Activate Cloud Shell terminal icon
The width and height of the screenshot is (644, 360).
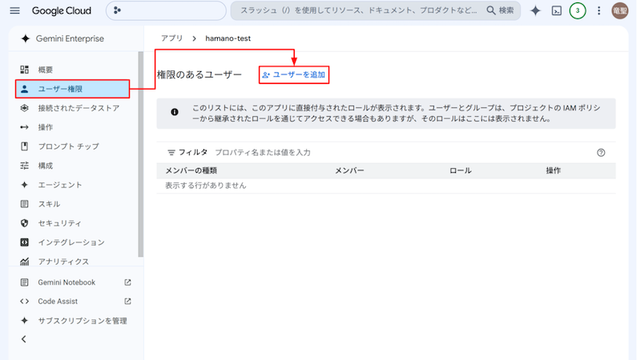(x=557, y=10)
